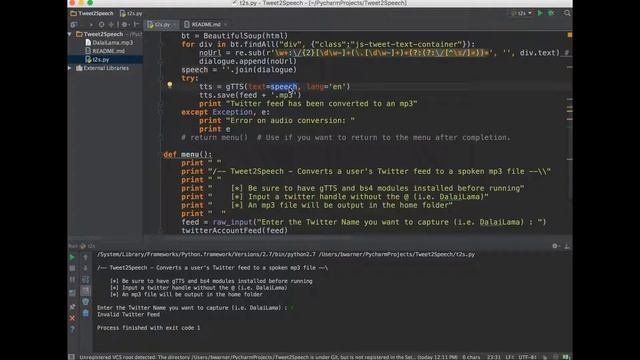
Task: Open the t2s run configuration dropdown
Action: 522,13
